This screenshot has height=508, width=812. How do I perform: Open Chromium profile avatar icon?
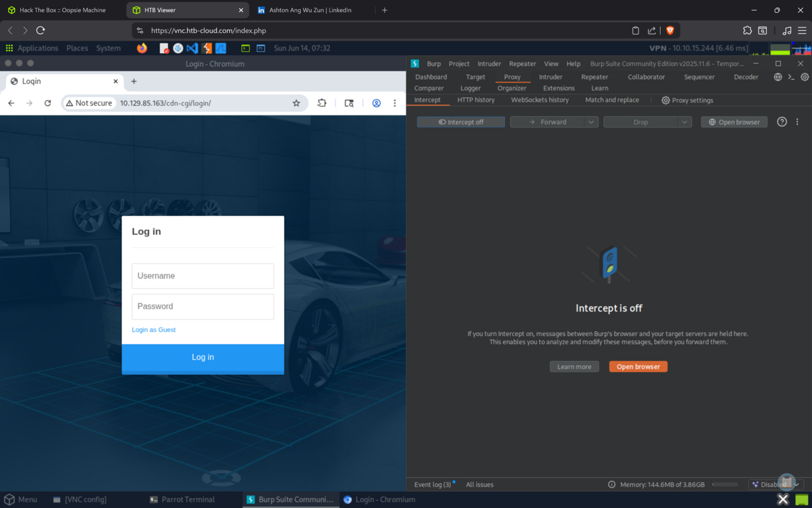pyautogui.click(x=376, y=103)
